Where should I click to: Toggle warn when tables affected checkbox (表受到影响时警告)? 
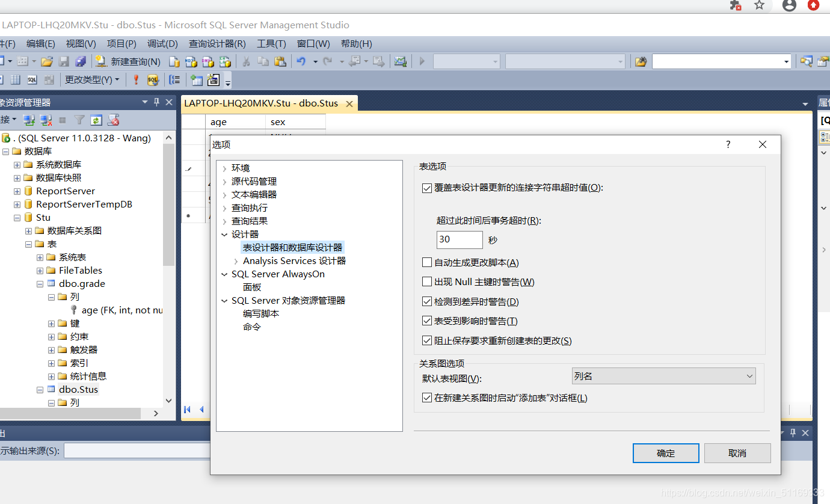[427, 321]
